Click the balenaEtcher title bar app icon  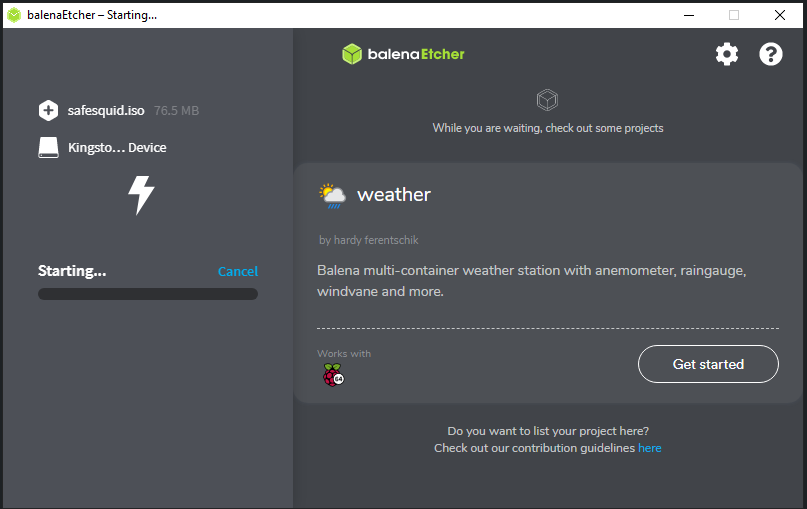14,15
